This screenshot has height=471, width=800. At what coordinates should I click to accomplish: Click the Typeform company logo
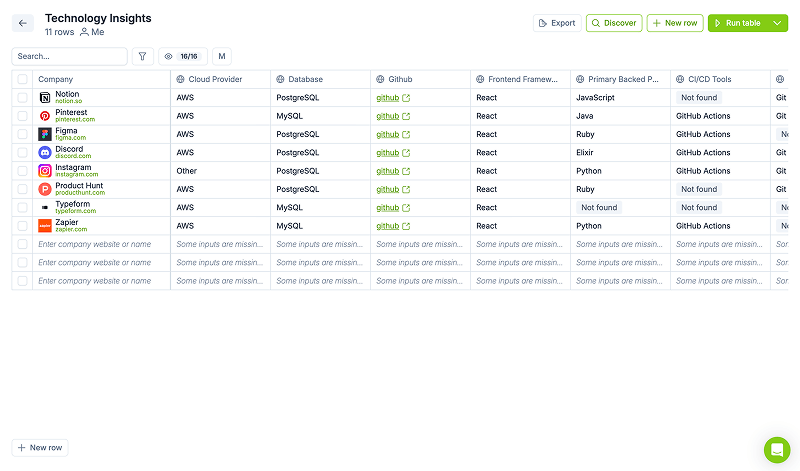45,208
